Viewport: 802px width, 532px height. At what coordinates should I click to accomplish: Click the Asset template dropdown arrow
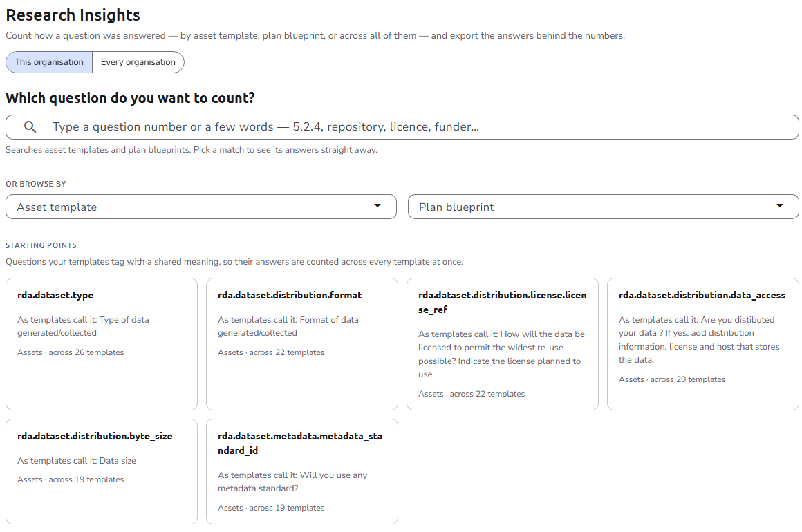click(x=377, y=206)
